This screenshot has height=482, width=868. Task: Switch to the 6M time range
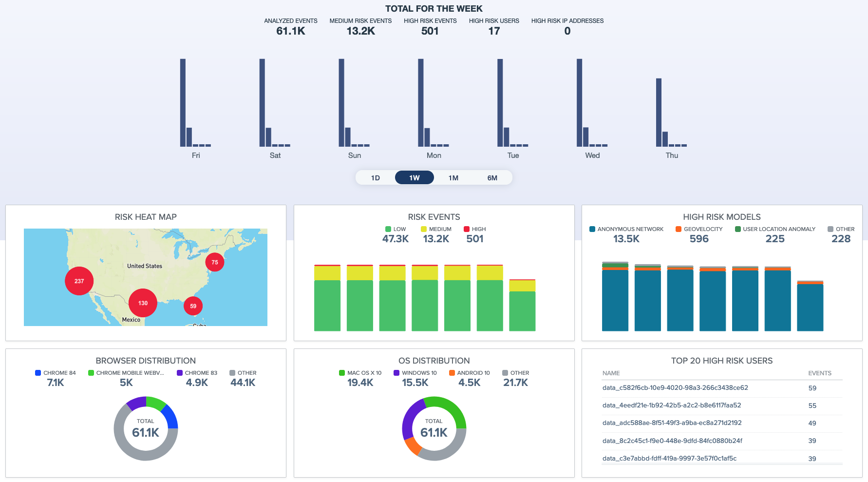click(x=492, y=178)
